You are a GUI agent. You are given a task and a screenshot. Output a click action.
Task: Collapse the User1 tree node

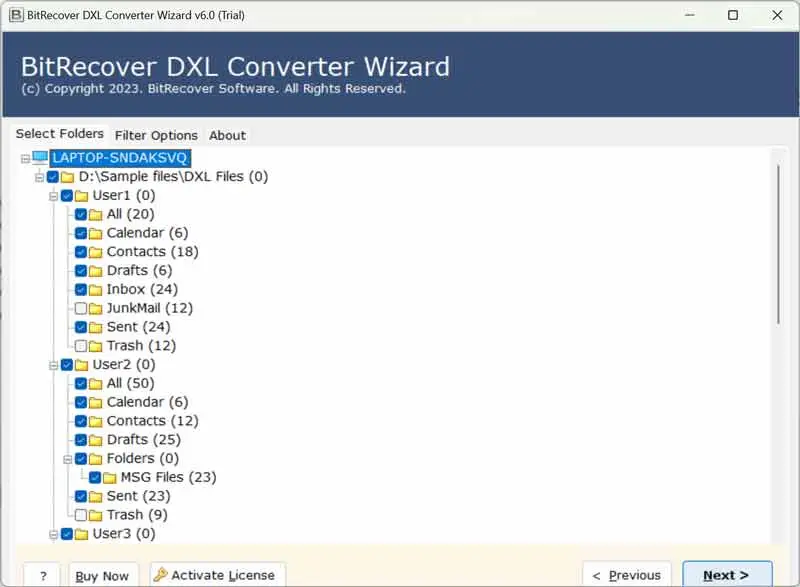(53, 196)
